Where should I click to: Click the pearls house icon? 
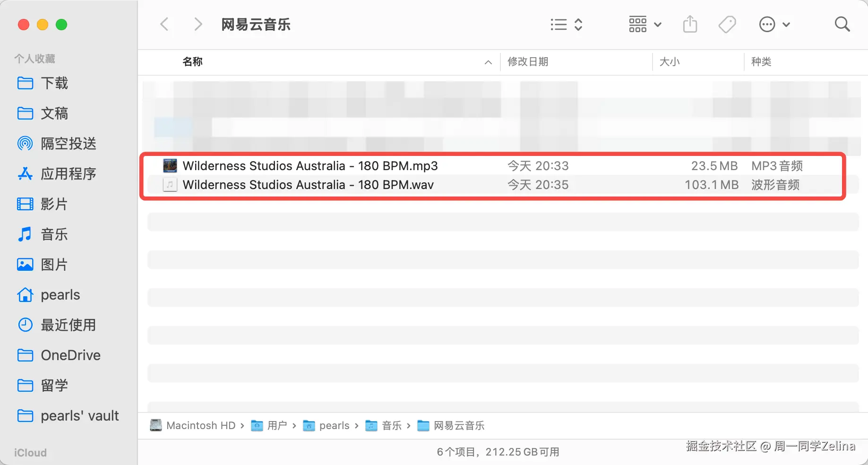(x=25, y=295)
